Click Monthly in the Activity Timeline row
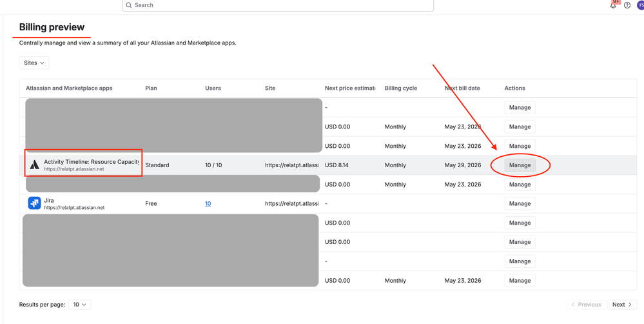Image resolution: width=644 pixels, height=324 pixels. pos(395,165)
